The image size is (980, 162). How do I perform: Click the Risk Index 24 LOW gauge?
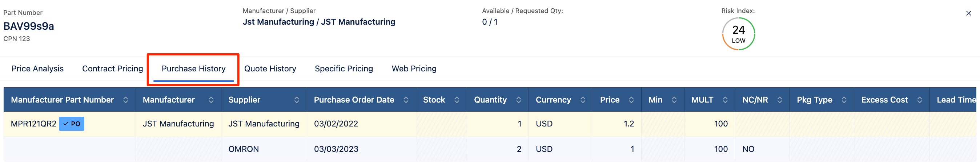click(738, 34)
